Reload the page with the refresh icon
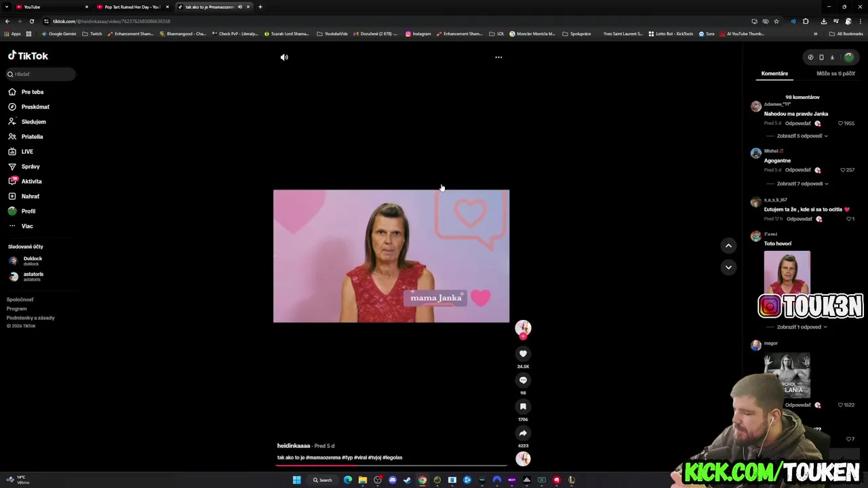Screen dimensions: 868x488 [31, 21]
